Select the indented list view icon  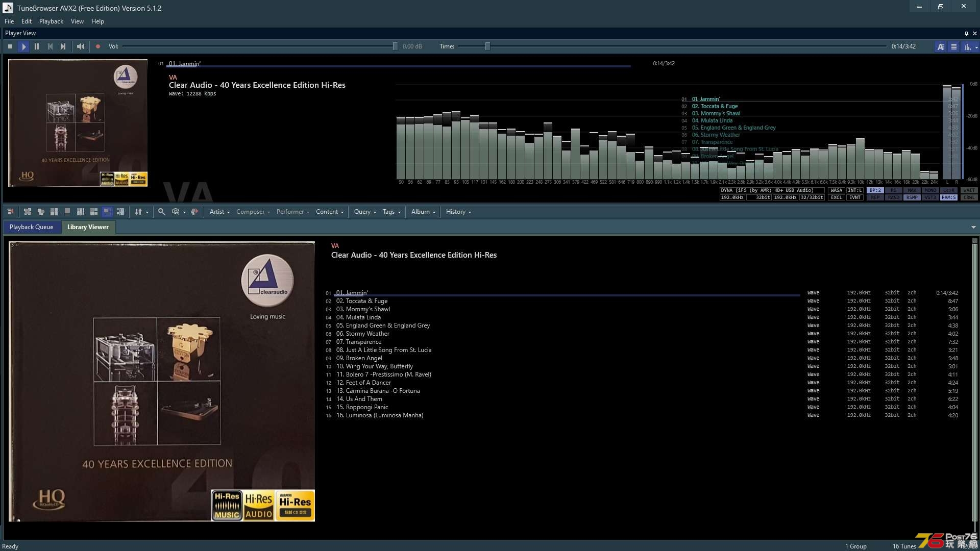tap(120, 212)
